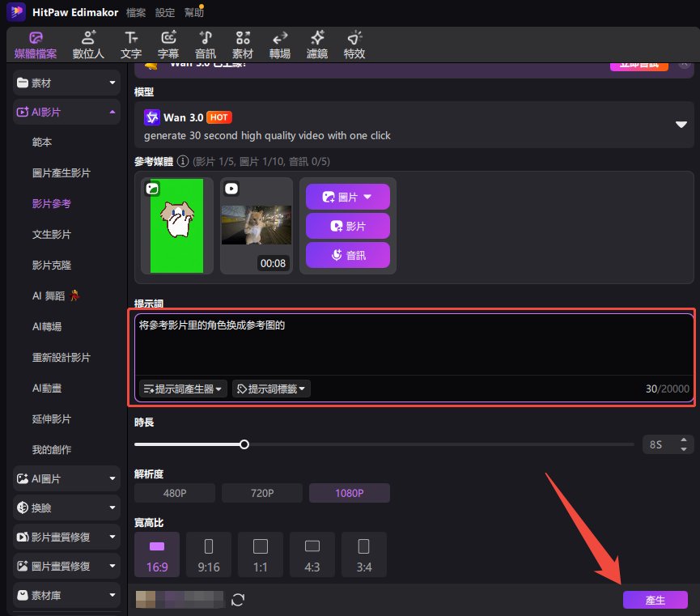Open the 濾鏡 filters tool

click(x=317, y=45)
